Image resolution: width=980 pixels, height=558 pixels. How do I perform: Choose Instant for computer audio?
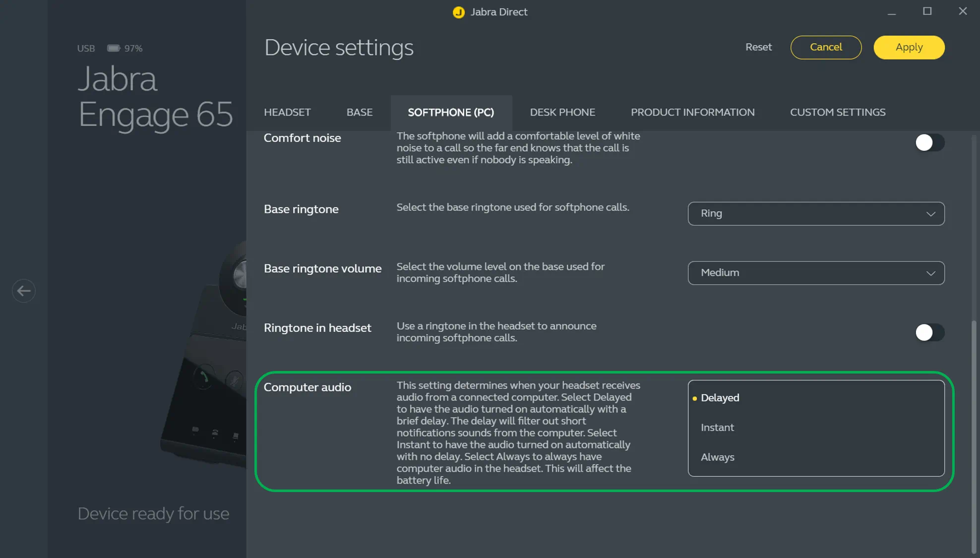click(717, 428)
